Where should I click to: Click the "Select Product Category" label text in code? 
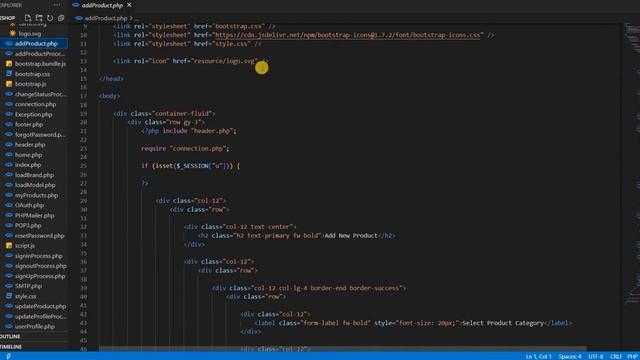(x=503, y=323)
